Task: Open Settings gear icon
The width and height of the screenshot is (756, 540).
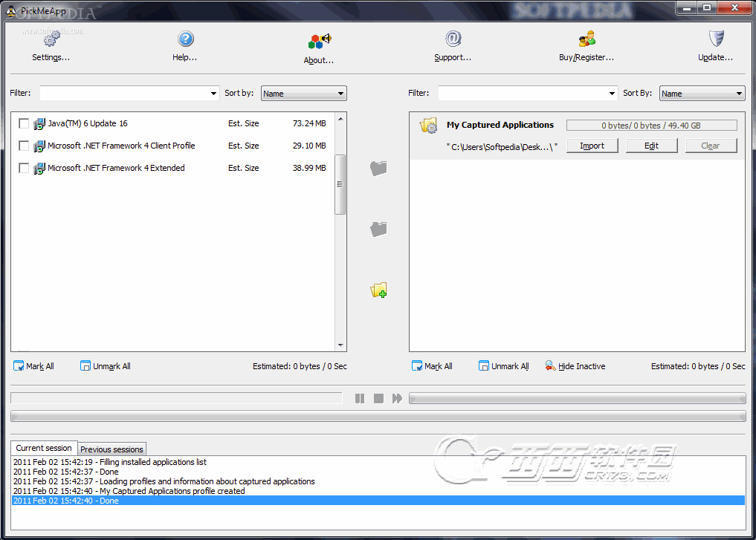Action: click(51, 38)
